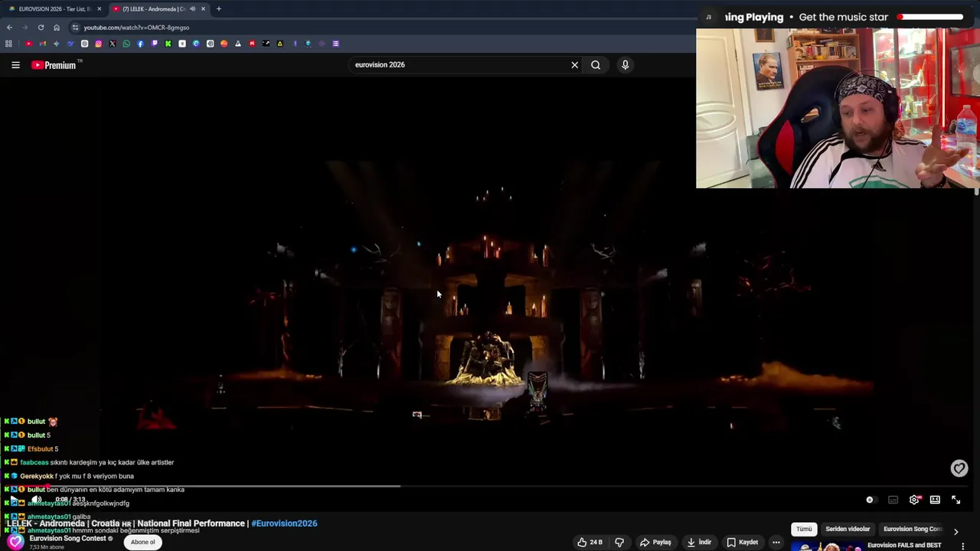Subscribe with the Abone ol button
Image resolution: width=980 pixels, height=551 pixels.
pos(143,543)
